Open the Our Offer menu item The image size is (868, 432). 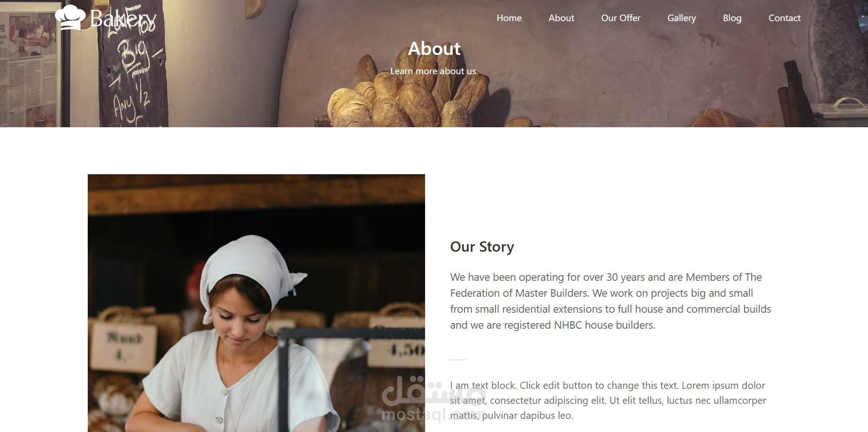click(621, 18)
